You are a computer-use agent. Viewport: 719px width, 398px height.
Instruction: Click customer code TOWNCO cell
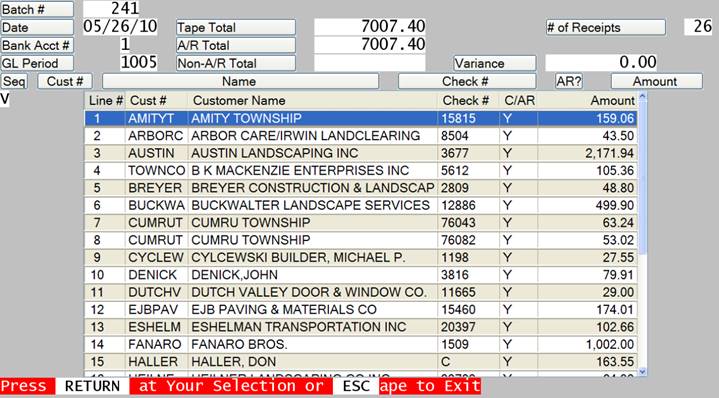[x=156, y=171]
